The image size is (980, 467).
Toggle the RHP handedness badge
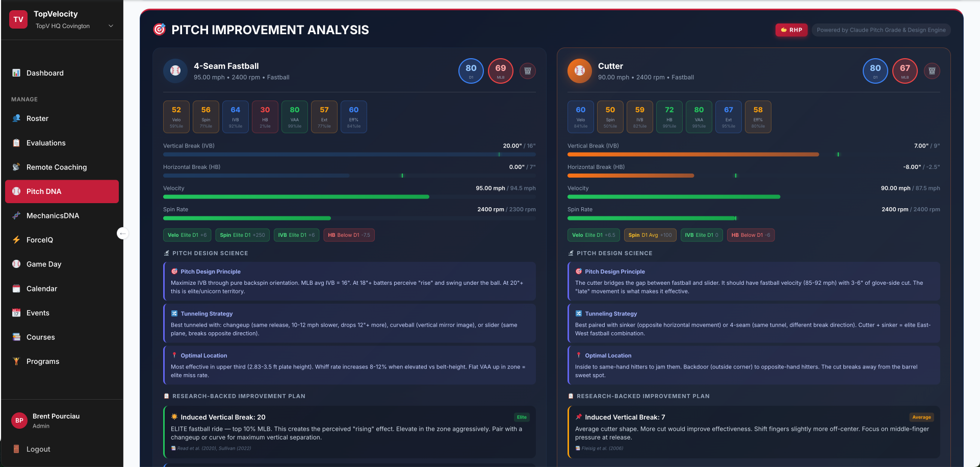[x=791, y=30]
